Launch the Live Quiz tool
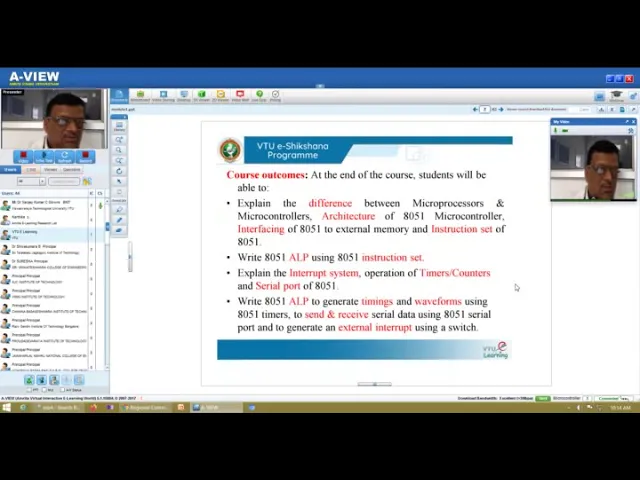Viewport: 640px width, 480px height. (x=259, y=96)
